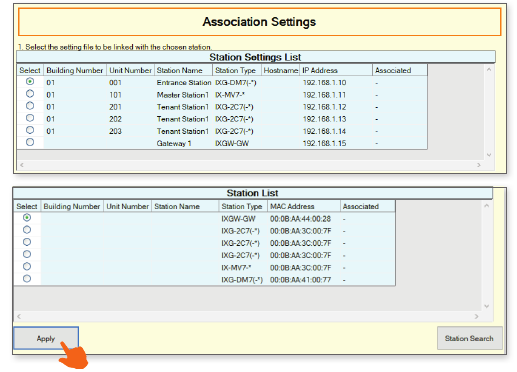
Task: Select the Entrance Station radio button
Action: click(30, 81)
